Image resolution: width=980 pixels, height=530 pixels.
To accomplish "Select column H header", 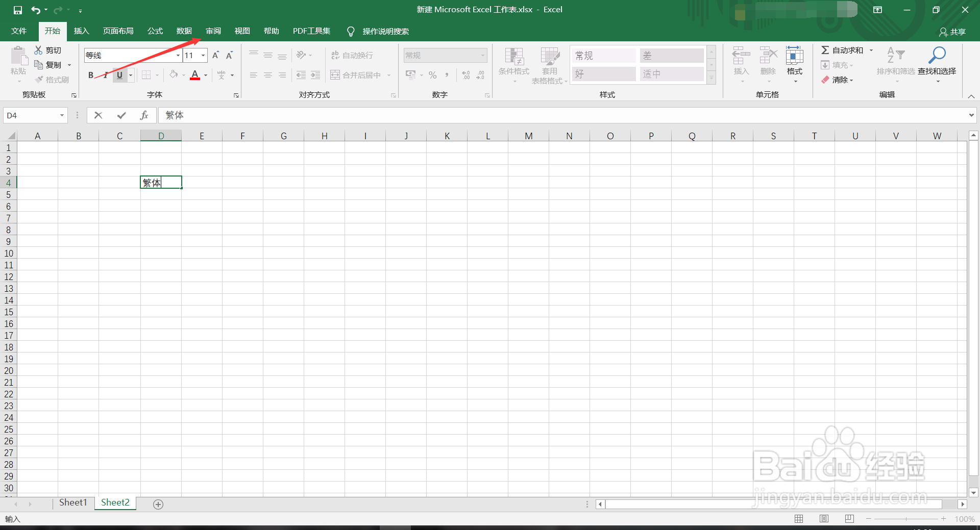I will (324, 136).
